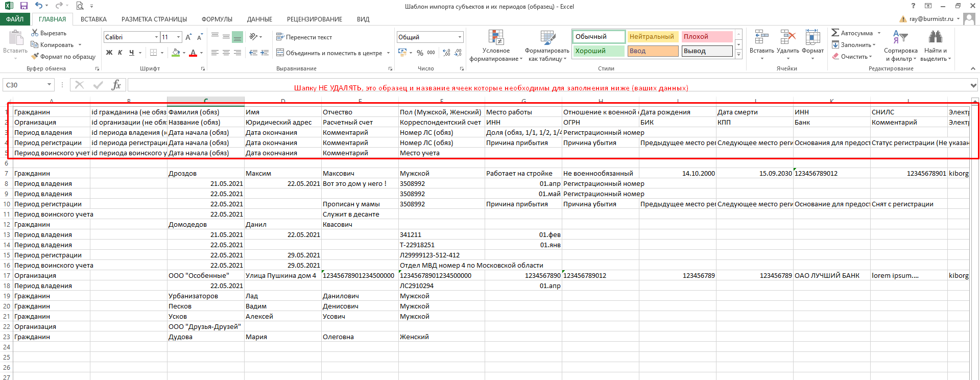Screen dimensions: 980x380
Task: Apply the Нейтральный yellow cell style
Action: [x=653, y=37]
